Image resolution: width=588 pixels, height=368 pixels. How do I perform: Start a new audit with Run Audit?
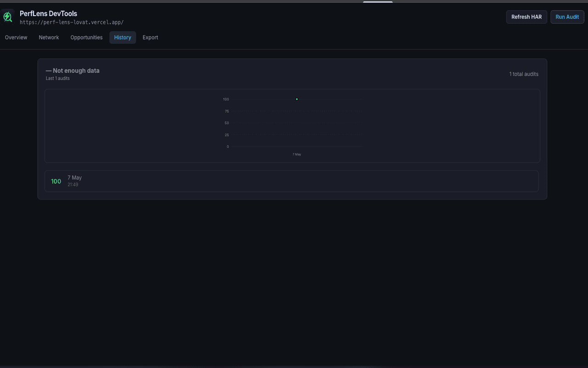coord(567,17)
